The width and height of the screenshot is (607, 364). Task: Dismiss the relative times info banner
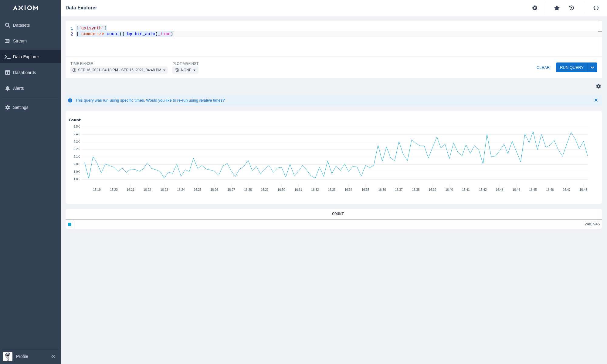tap(596, 100)
